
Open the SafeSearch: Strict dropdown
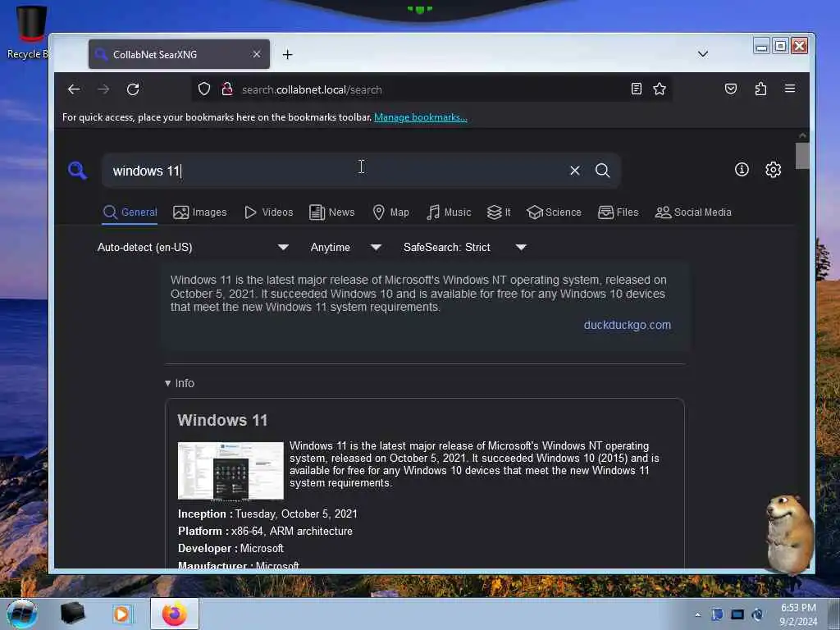pyautogui.click(x=465, y=248)
